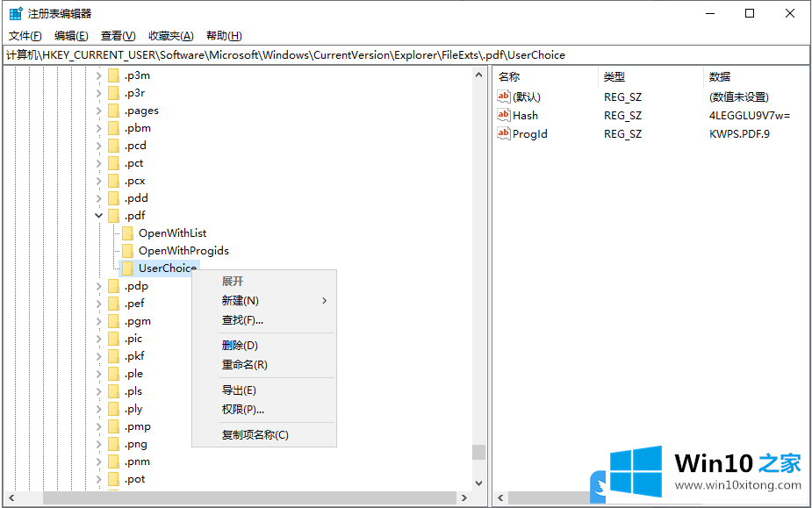The image size is (812, 508).
Task: Choose 新建(N) in the context menu
Action: (x=264, y=301)
